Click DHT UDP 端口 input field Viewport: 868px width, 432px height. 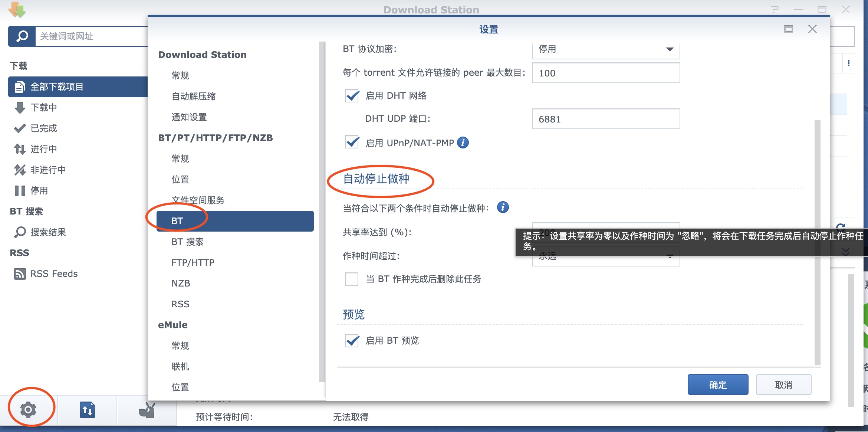606,119
